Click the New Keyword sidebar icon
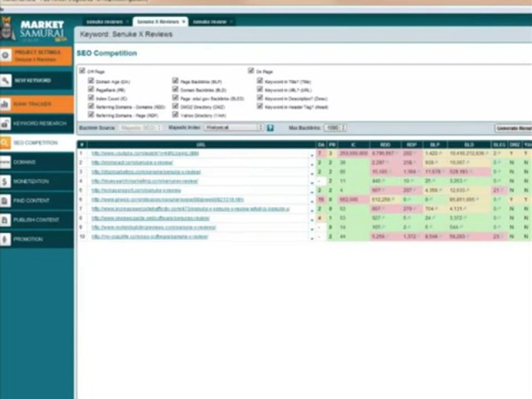The image size is (532, 399). (5, 81)
